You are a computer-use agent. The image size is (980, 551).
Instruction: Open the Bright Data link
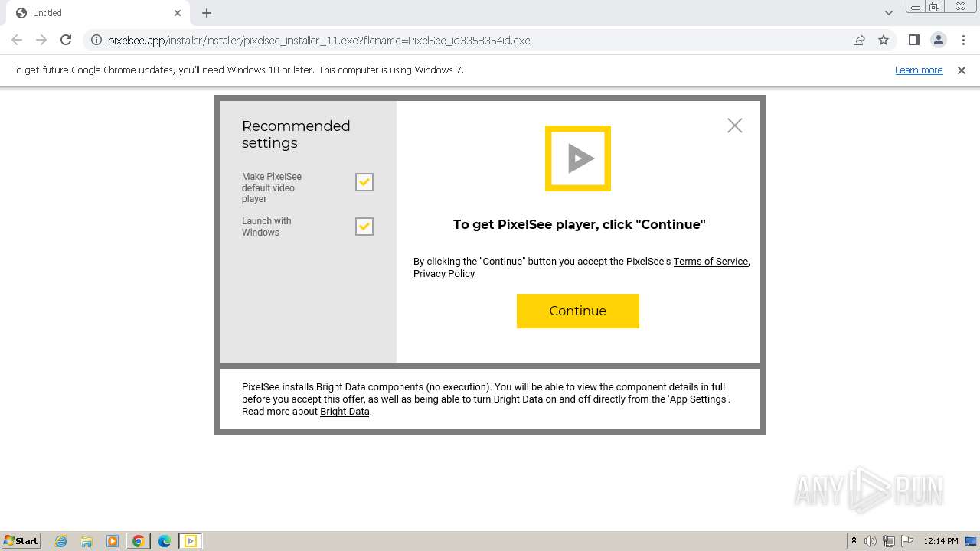tap(345, 412)
